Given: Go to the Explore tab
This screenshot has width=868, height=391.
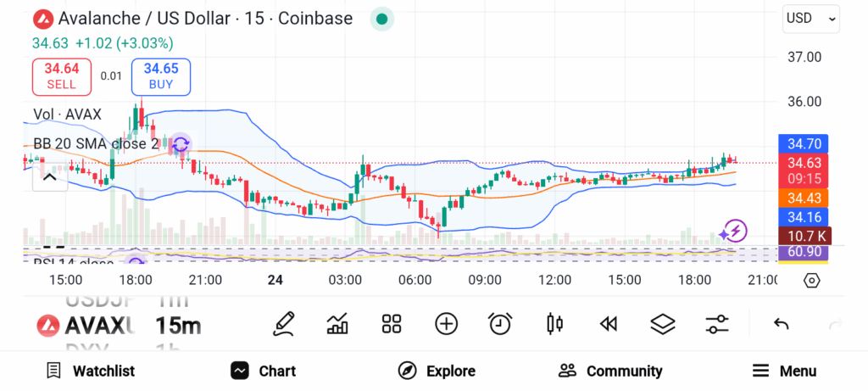Looking at the screenshot, I should [x=437, y=371].
